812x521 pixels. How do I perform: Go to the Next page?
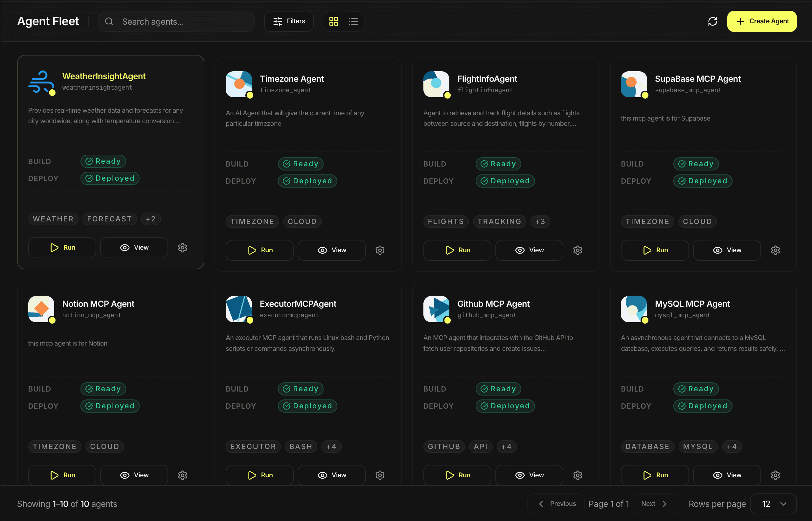[x=655, y=504]
